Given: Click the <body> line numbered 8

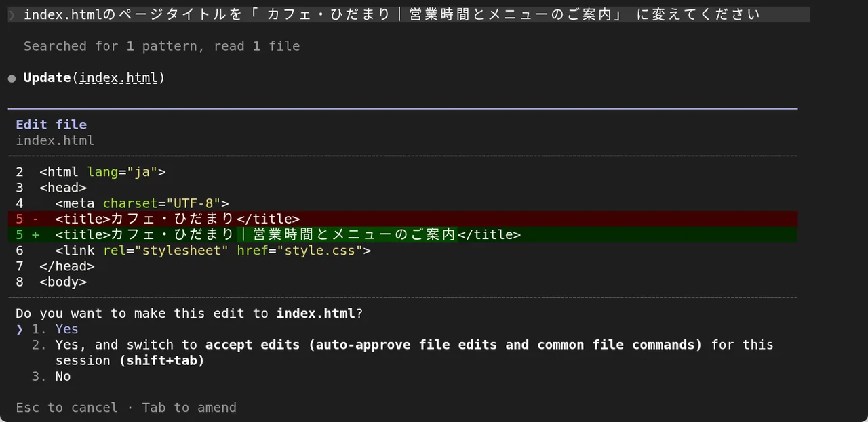Looking at the screenshot, I should click(x=63, y=282).
